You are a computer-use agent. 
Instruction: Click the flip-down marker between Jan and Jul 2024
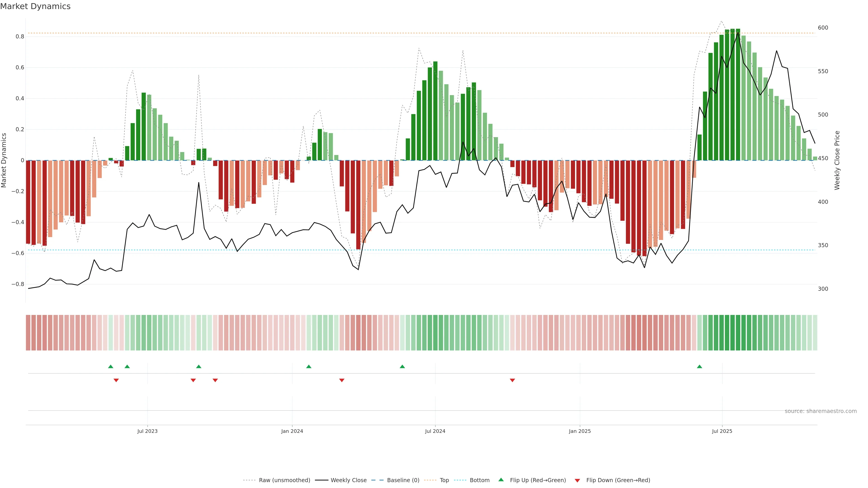[342, 380]
